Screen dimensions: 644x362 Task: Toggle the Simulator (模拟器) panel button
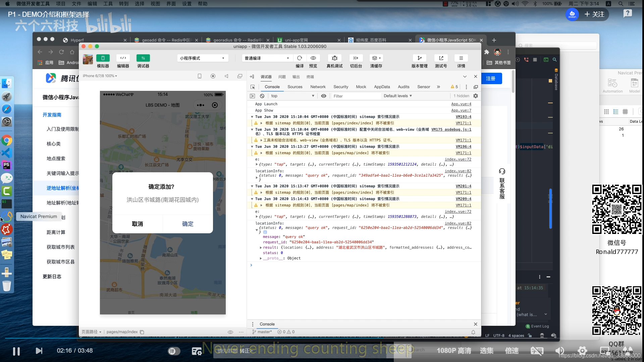103,58
